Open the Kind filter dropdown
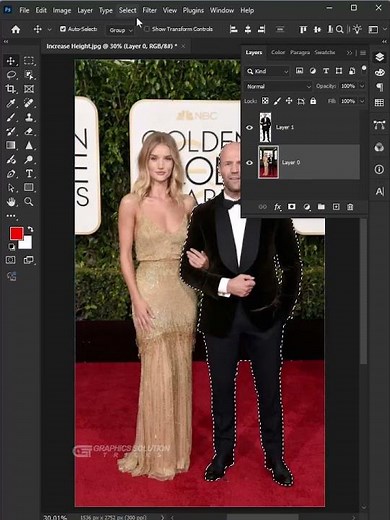 tap(267, 71)
